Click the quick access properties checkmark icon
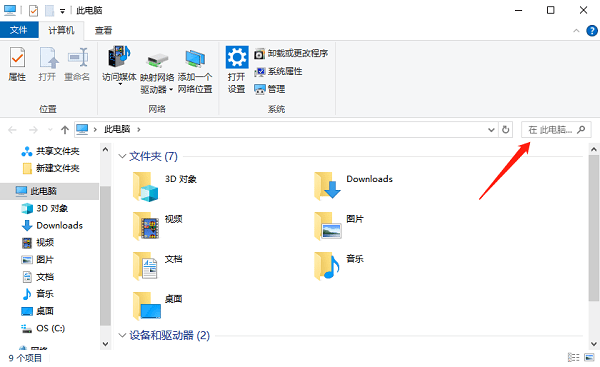The height and width of the screenshot is (367, 600). [34, 11]
